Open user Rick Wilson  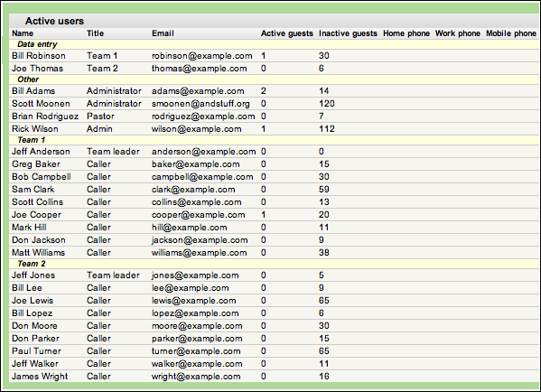[x=35, y=129]
